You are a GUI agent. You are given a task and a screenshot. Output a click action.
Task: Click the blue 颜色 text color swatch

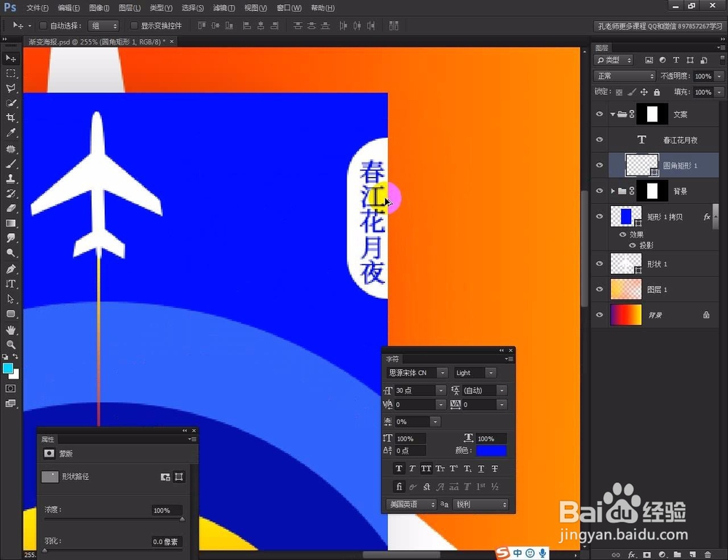click(x=492, y=450)
